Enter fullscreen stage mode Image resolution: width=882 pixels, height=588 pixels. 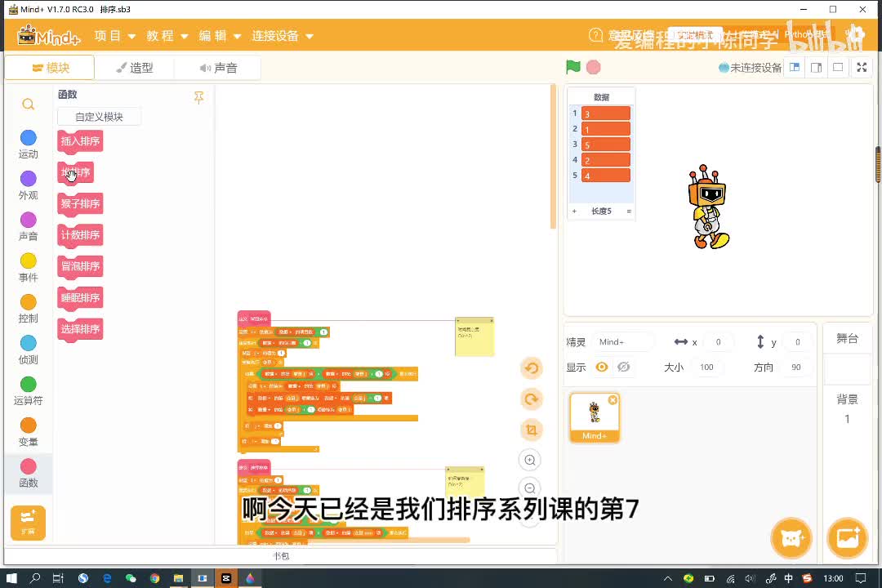click(862, 68)
